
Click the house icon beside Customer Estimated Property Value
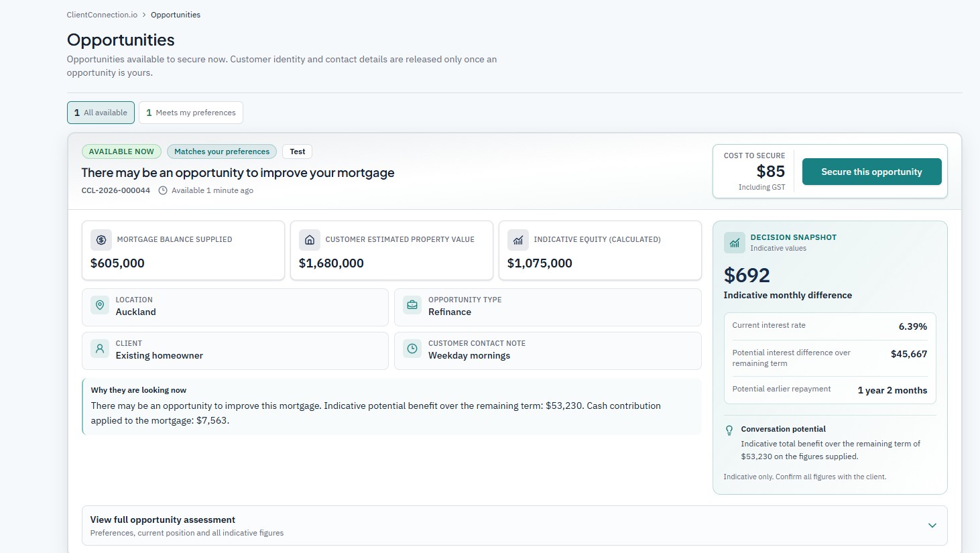tap(309, 239)
